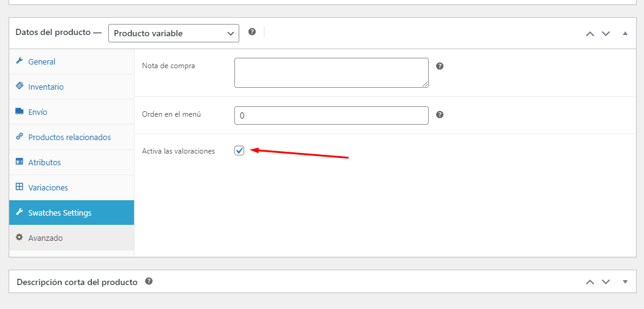Click the Variaciones grid icon
Image resolution: width=644 pixels, height=309 pixels.
tap(19, 187)
